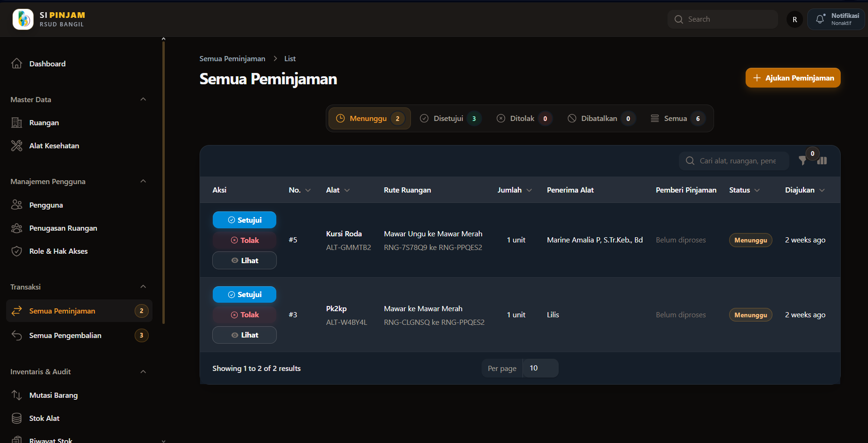Collapse the Transaksi section
Screen dimensions: 868x443
(143, 287)
